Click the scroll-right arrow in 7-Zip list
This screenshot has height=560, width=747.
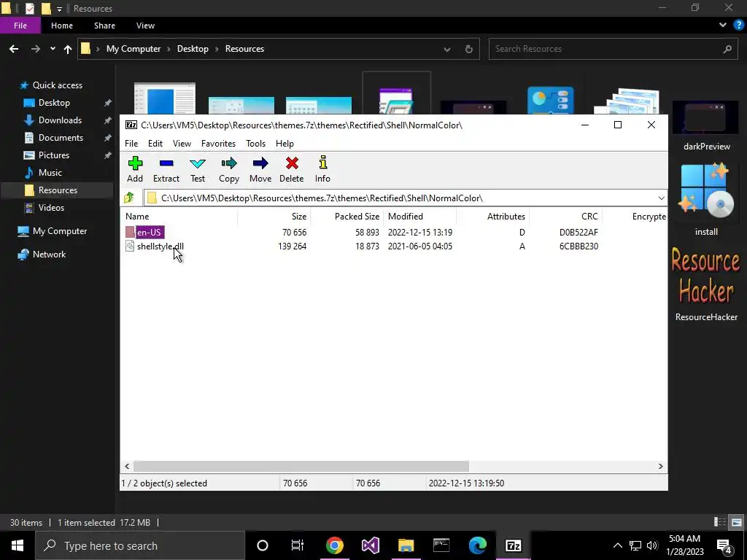(660, 466)
